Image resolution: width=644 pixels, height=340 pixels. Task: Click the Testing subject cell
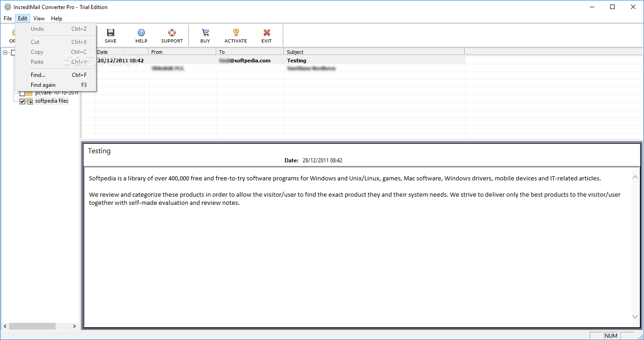tap(296, 61)
